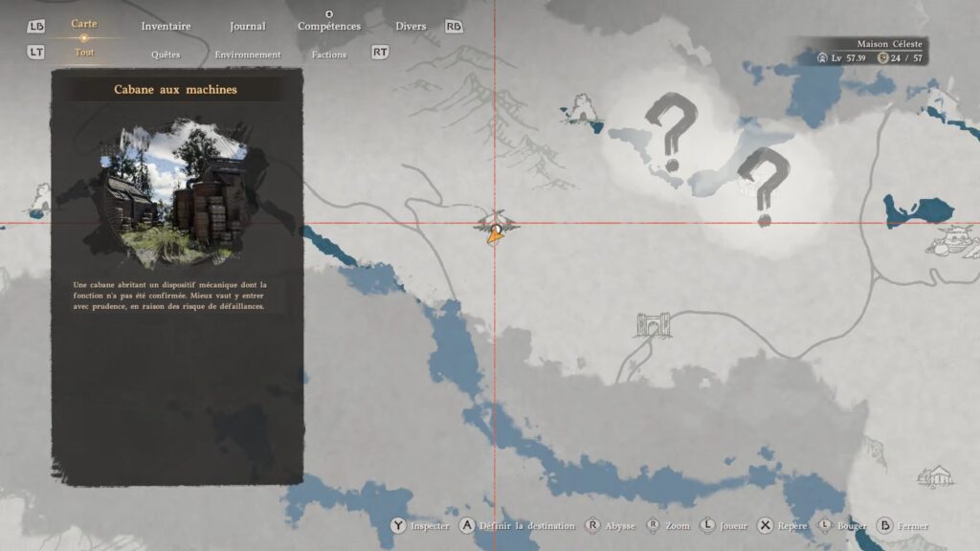
Task: Select the hut icon in bottom-right corner
Action: [x=935, y=475]
